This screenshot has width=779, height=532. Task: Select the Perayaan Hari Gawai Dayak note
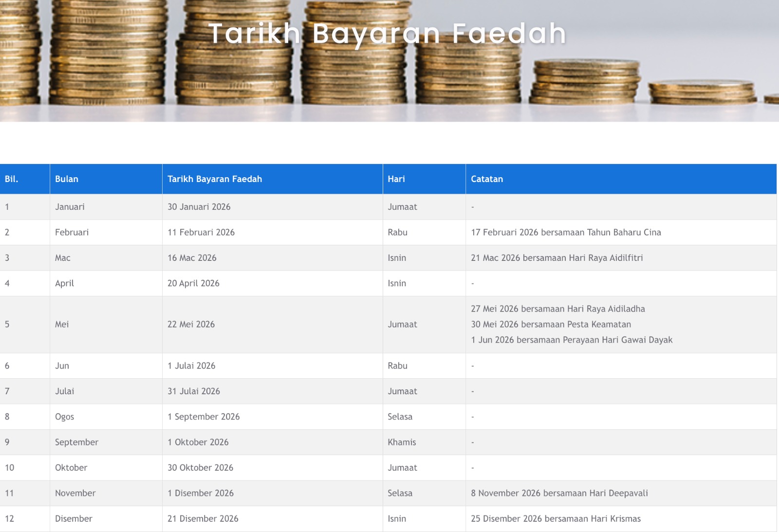(x=572, y=340)
